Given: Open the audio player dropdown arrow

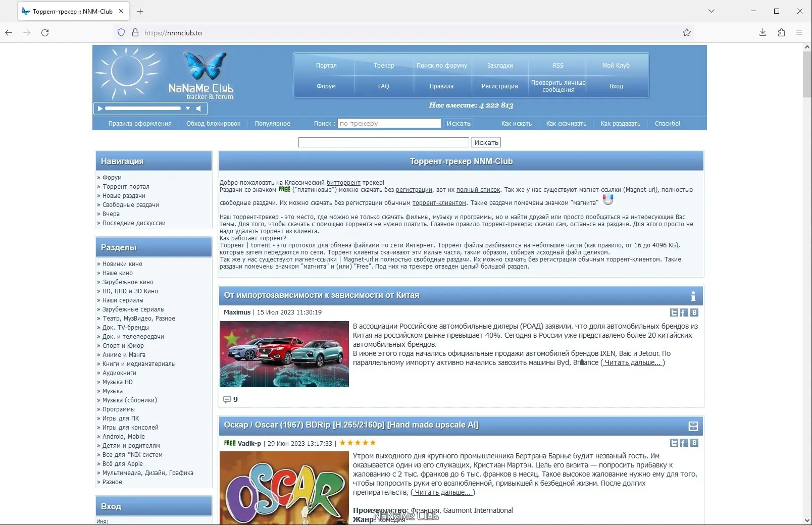Looking at the screenshot, I should point(188,109).
